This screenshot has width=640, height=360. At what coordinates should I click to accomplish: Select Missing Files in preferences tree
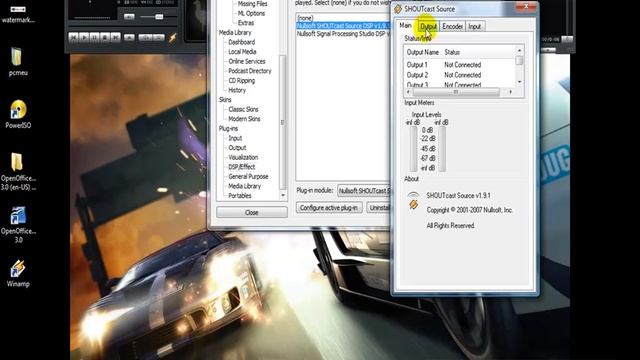(252, 4)
